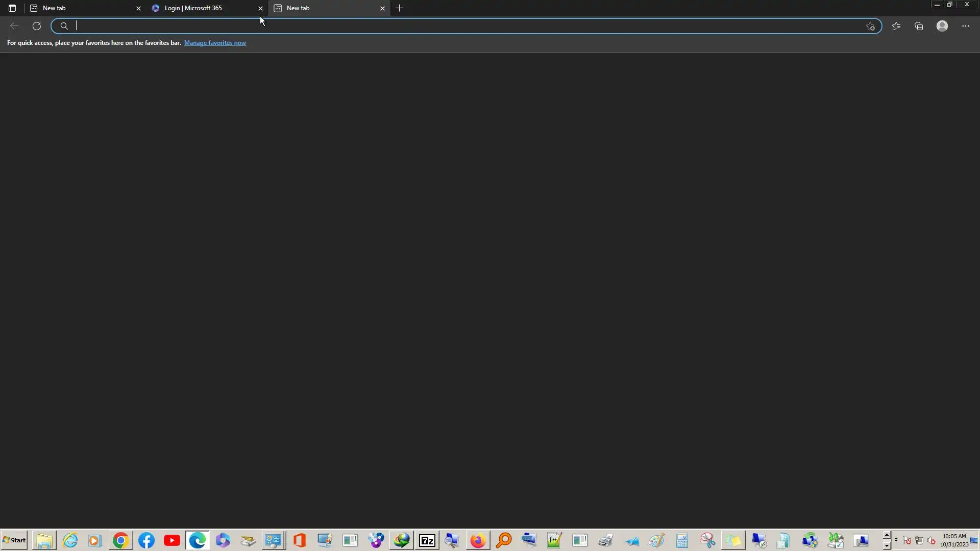This screenshot has height=551, width=980.
Task: Click Manage favorites now link
Action: pyautogui.click(x=215, y=43)
